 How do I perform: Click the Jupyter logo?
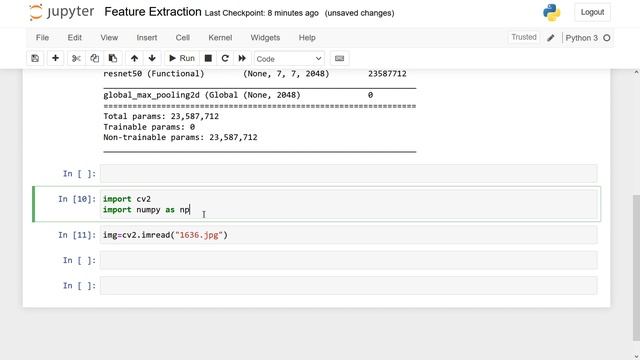61,12
